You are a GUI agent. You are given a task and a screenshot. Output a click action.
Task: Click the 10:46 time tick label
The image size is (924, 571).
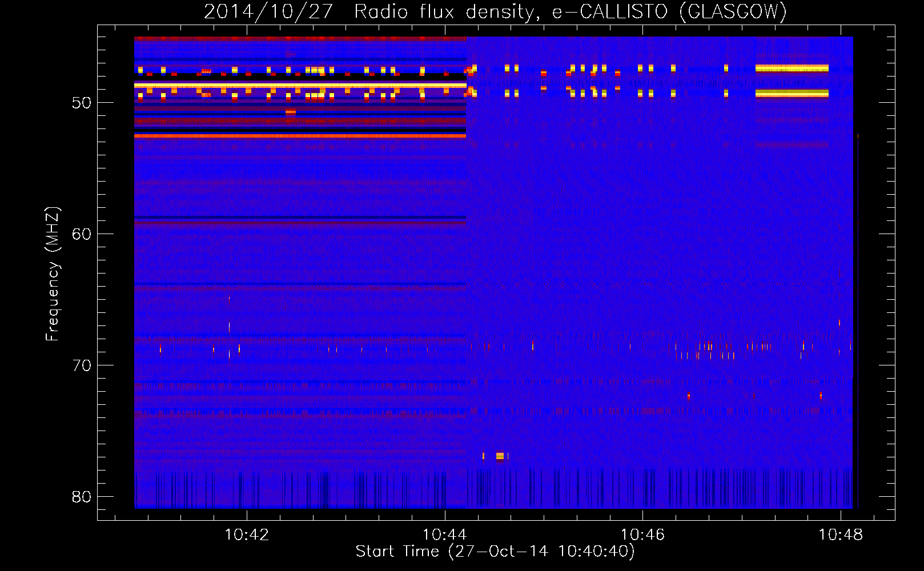(642, 535)
